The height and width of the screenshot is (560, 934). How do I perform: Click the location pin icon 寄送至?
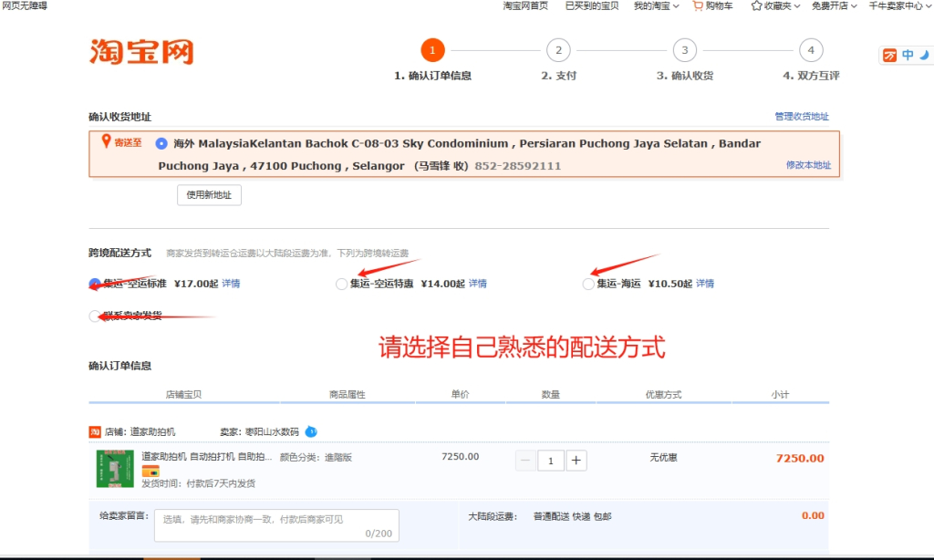107,141
